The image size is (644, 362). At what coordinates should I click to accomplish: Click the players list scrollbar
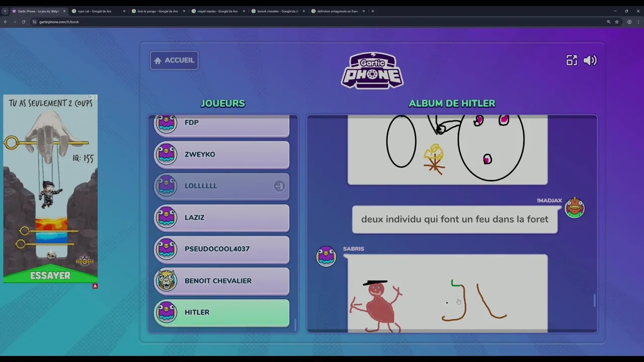click(x=295, y=325)
